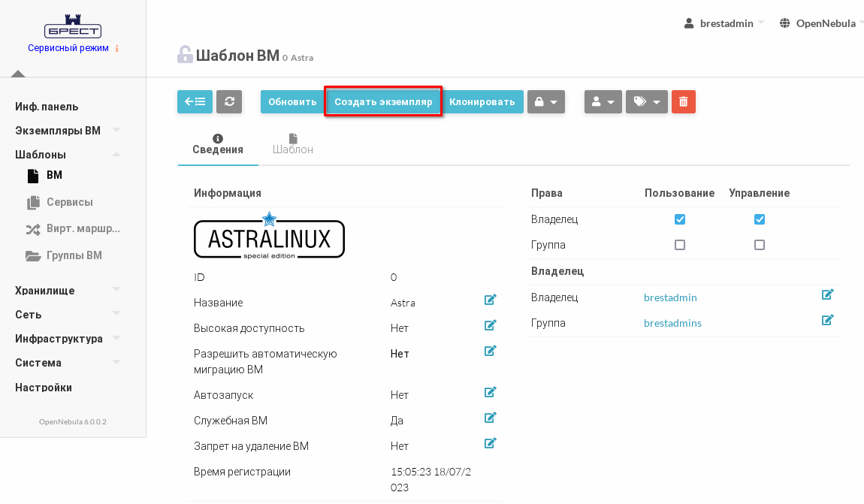The width and height of the screenshot is (864, 504).
Task: Edit the owner brestadmin with pencil icon
Action: (827, 295)
